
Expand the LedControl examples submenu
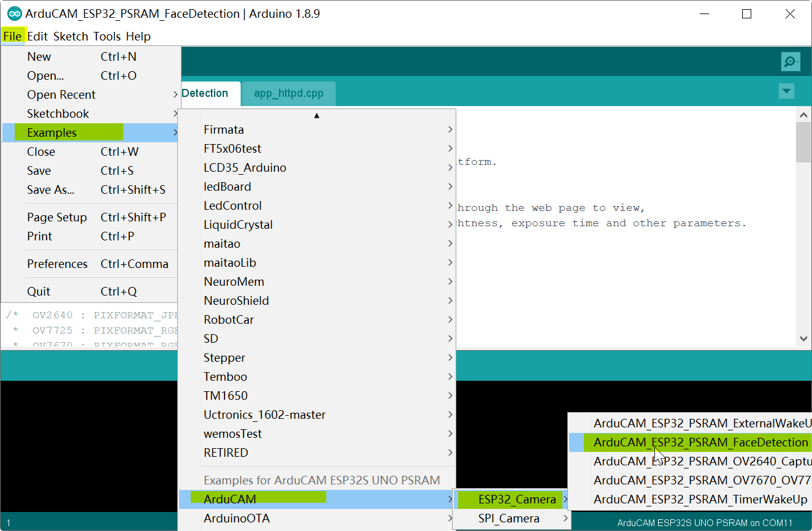[317, 205]
